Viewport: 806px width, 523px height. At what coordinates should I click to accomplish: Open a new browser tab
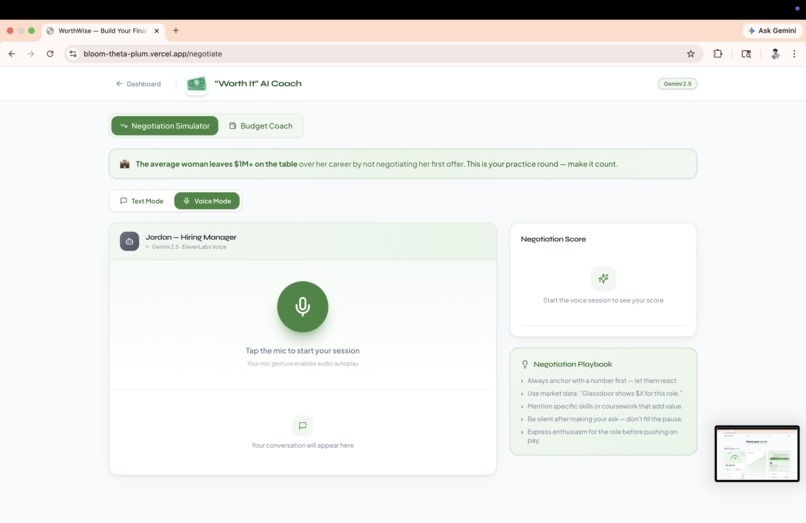(176, 30)
